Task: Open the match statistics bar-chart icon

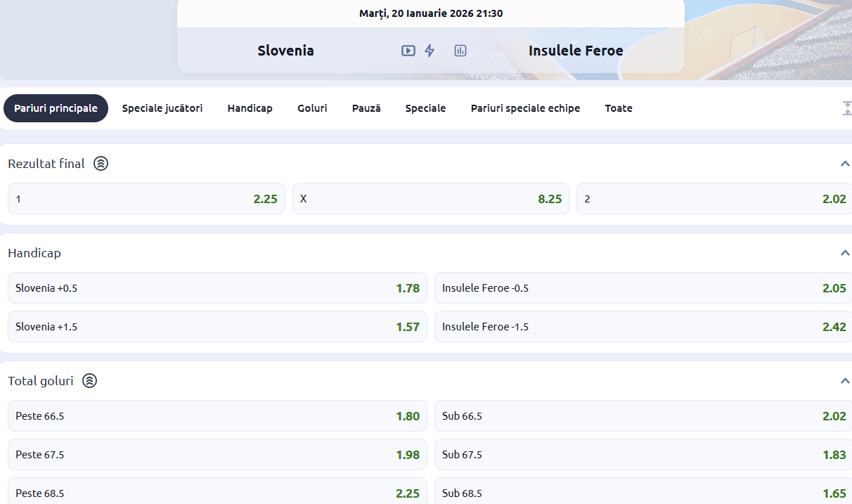Action: 460,50
